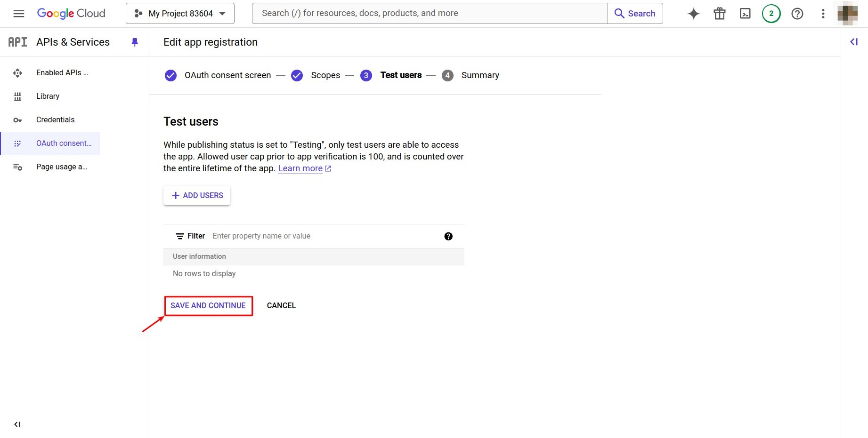
Task: Click the Gemini sparkle icon
Action: [x=693, y=14]
